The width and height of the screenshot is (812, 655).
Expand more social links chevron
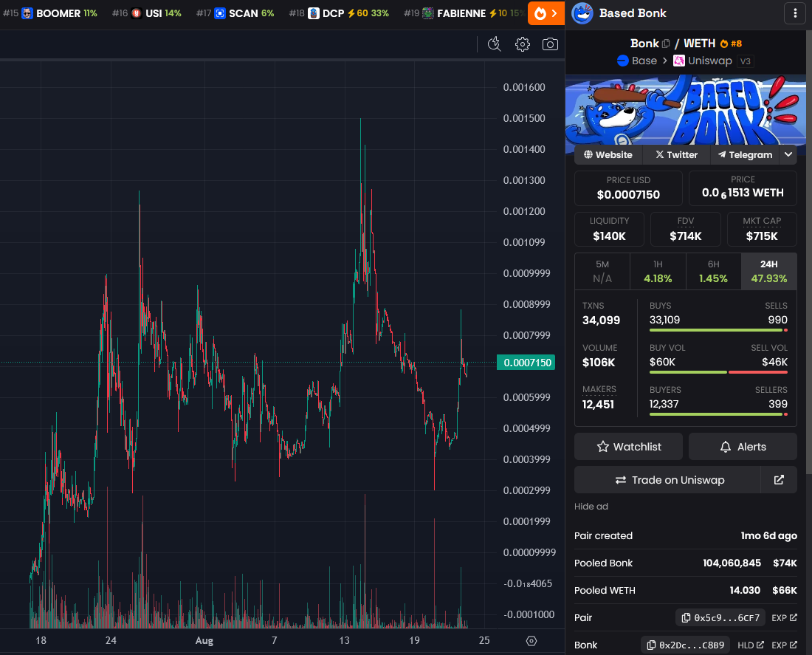[x=788, y=155]
